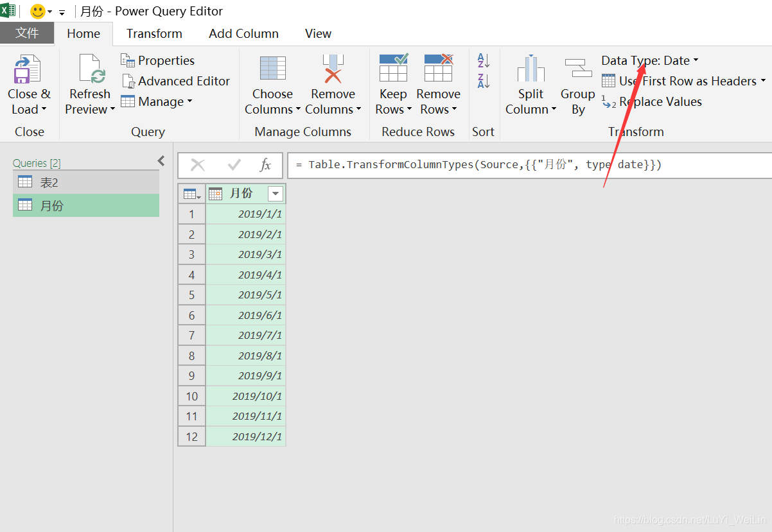Click the Manage query icon
Image resolution: width=772 pixels, height=532 pixels.
[x=128, y=101]
